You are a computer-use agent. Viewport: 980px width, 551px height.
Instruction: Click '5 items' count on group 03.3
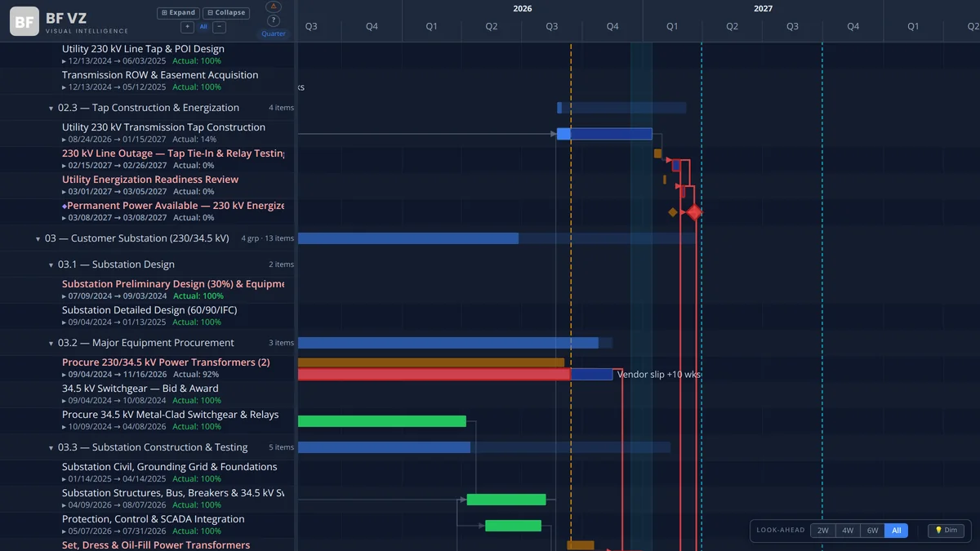(x=281, y=448)
